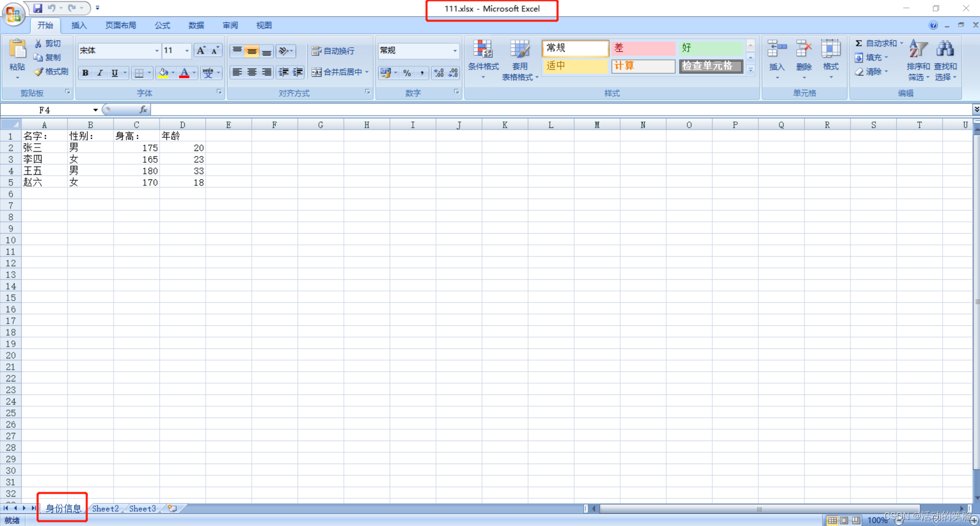Viewport: 980px width, 526px height.
Task: Open the Customize Quick Access Toolbar arrow
Action: pos(98,8)
